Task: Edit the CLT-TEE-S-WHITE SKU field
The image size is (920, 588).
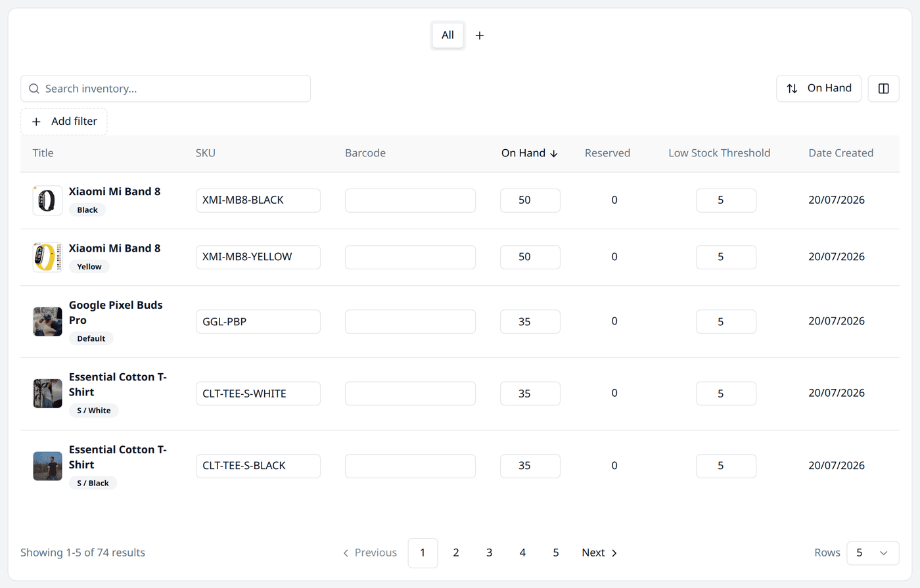Action: coord(258,394)
